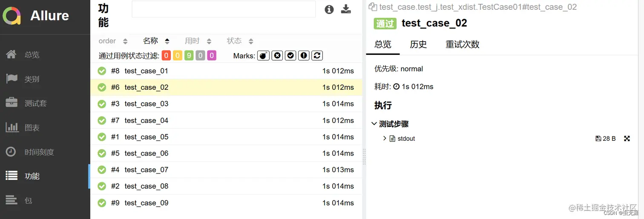This screenshot has height=219, width=644.
Task: Click the flag icon beside 类别
Action: [11, 79]
